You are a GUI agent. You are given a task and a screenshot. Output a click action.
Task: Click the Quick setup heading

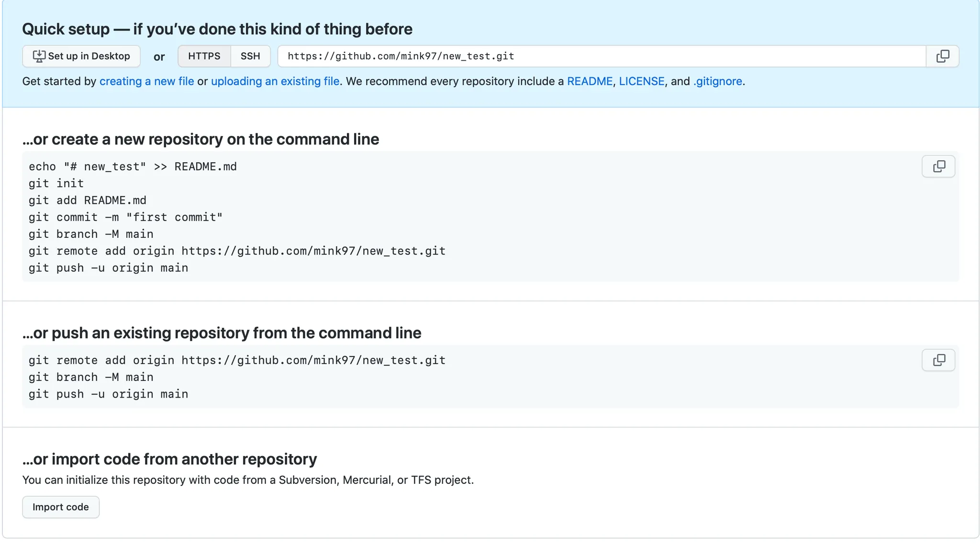pyautogui.click(x=217, y=29)
